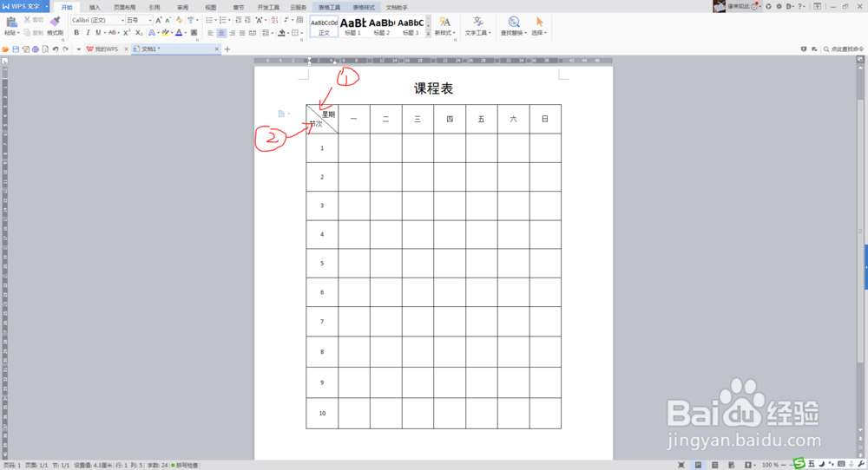Image resolution: width=868 pixels, height=470 pixels.
Task: Switch to the 表格工具 ribbon tab
Action: point(329,7)
